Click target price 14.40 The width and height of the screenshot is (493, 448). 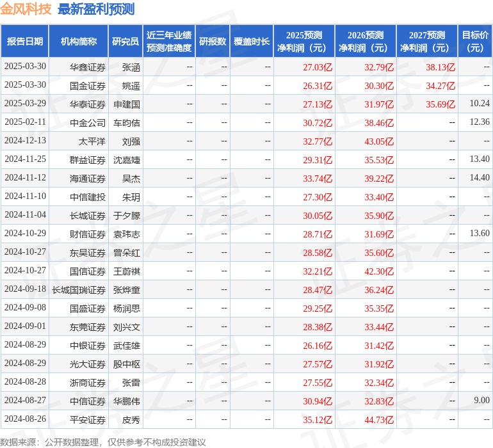pyautogui.click(x=480, y=178)
